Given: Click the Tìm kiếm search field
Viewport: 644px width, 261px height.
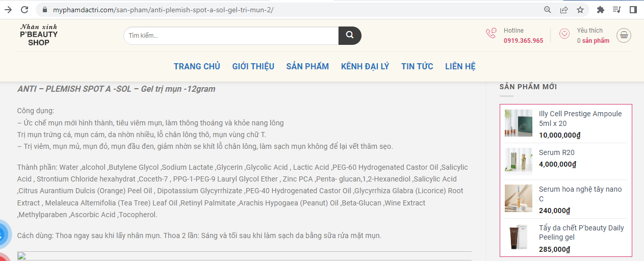Looking at the screenshot, I should (x=231, y=36).
